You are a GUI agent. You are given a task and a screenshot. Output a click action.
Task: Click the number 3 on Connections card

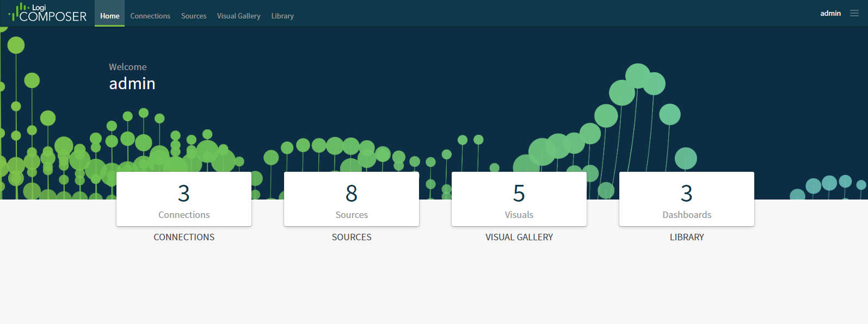[184, 194]
